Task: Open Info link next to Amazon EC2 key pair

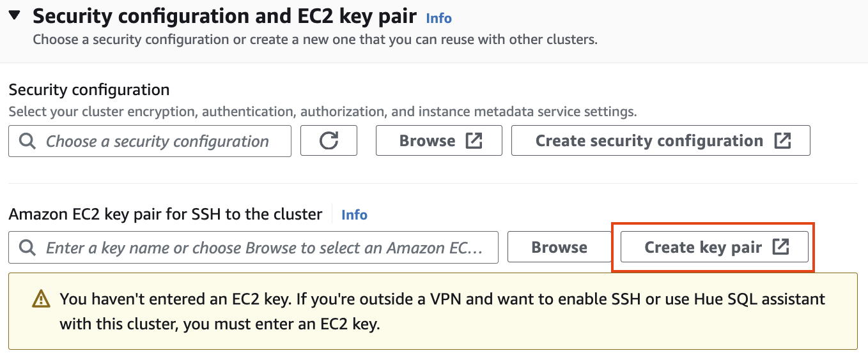Action: [x=354, y=215]
